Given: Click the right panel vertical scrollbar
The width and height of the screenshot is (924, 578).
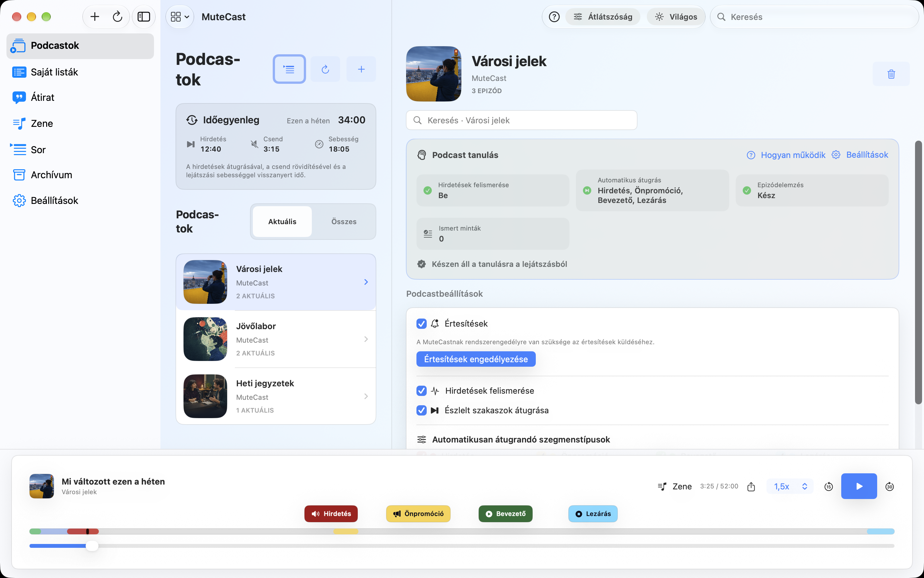Looking at the screenshot, I should [918, 272].
